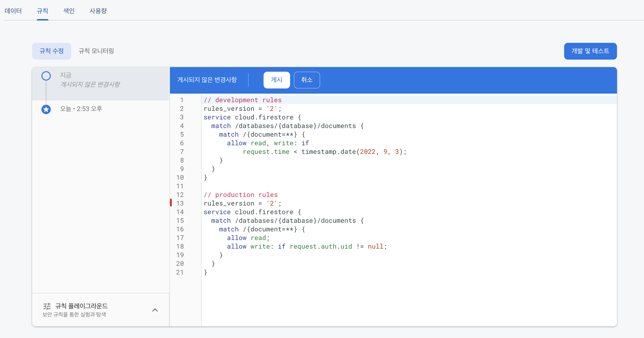Place cursor on the production rules comment line
The image size is (644, 338).
click(x=241, y=195)
